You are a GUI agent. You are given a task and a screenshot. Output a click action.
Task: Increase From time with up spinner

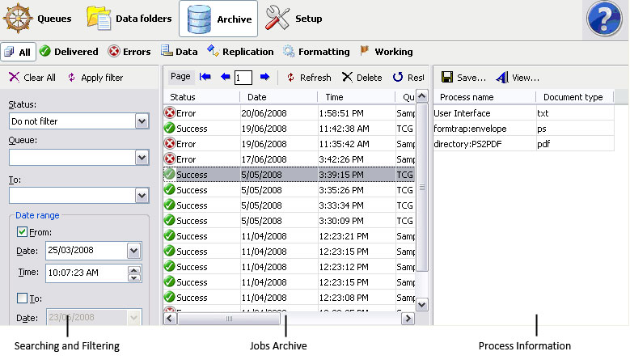point(134,269)
